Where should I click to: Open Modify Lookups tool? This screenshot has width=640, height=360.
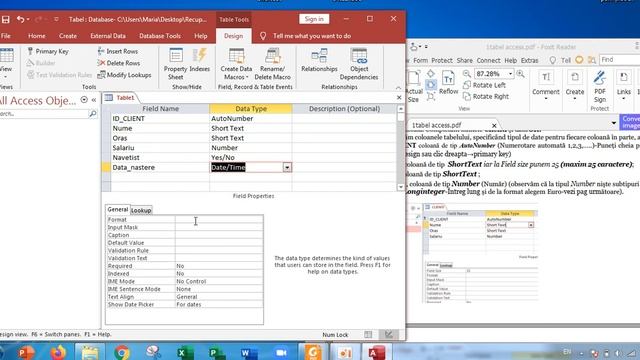[124, 75]
